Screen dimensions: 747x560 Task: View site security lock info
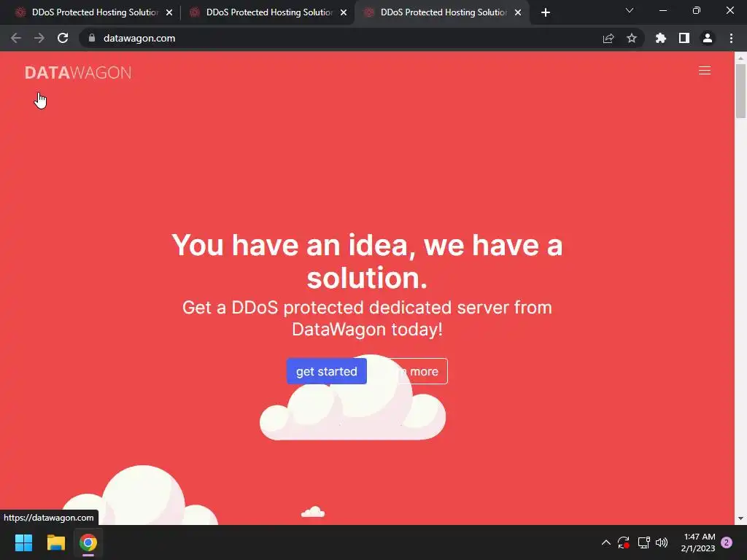click(x=92, y=38)
